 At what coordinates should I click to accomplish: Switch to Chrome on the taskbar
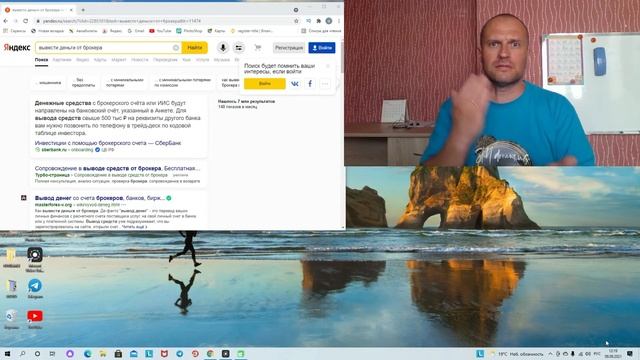pos(210,354)
